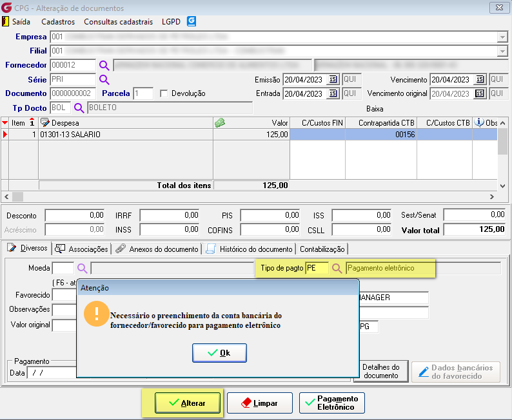Click the ISS value field
The image size is (512, 420).
coord(362,215)
